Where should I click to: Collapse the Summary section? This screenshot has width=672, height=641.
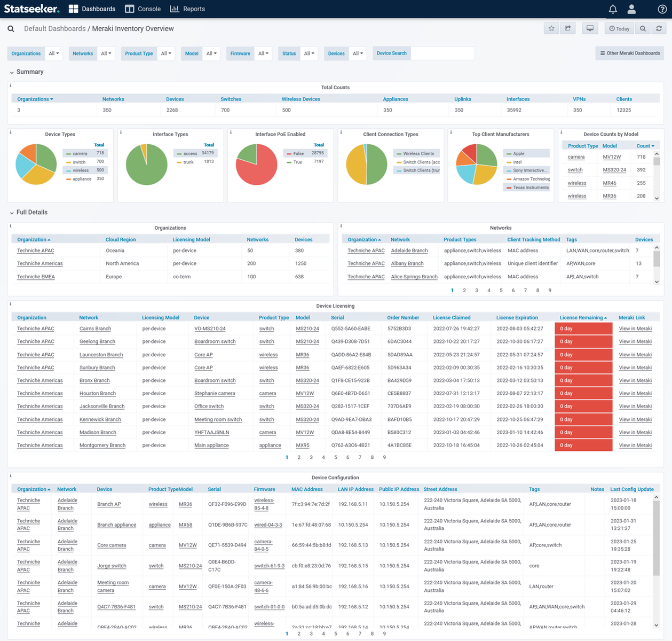12,72
